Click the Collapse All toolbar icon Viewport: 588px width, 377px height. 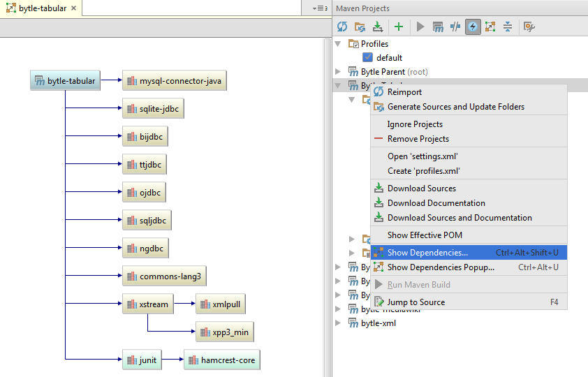coord(508,27)
